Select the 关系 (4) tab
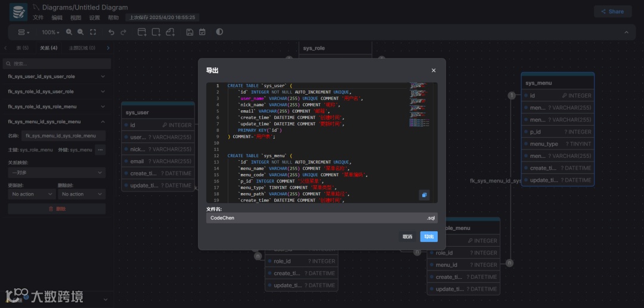The width and height of the screenshot is (644, 308). [x=48, y=48]
